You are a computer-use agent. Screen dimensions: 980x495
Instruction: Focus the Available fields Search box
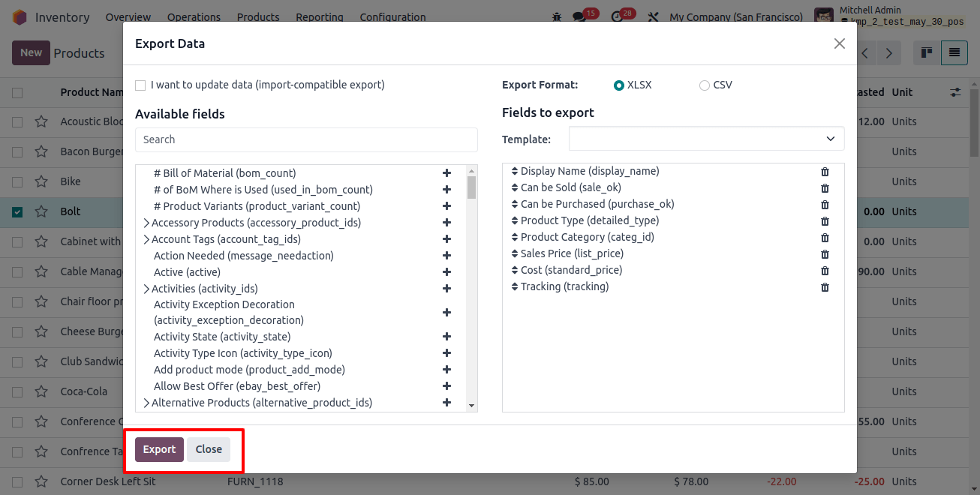pos(306,139)
